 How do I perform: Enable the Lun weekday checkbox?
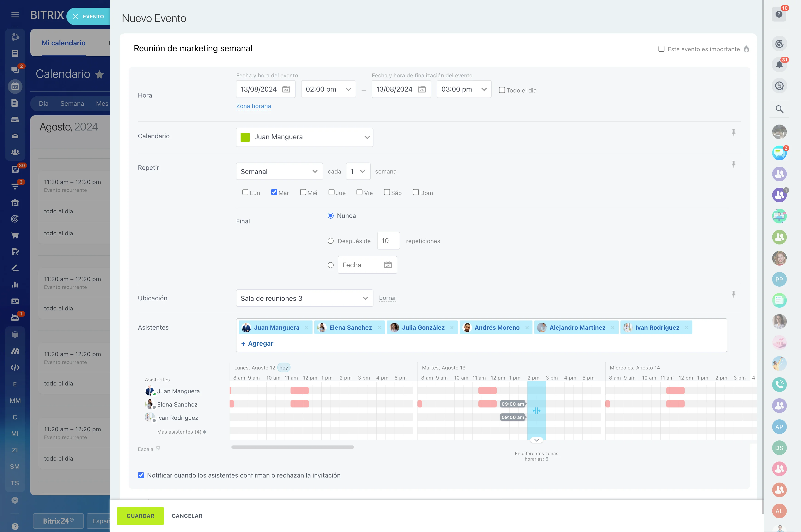coord(245,192)
